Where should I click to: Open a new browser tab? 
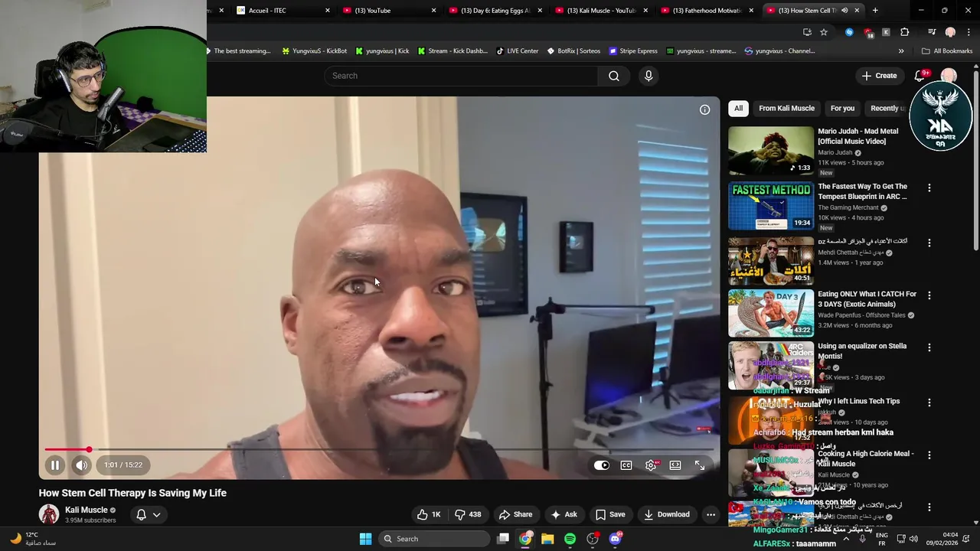(875, 11)
